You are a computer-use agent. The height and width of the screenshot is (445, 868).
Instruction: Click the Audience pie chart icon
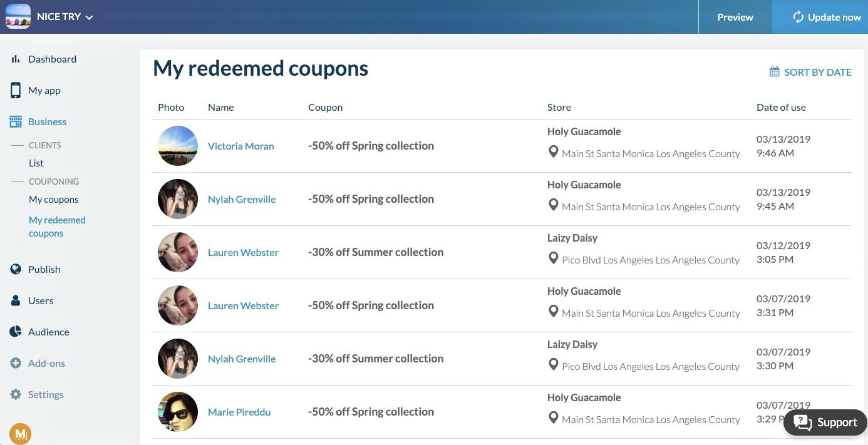[16, 332]
